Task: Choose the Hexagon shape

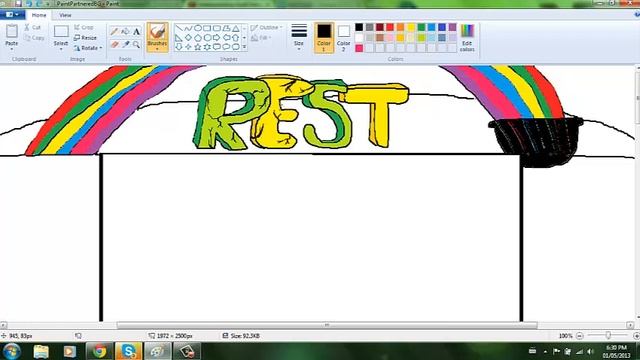Action: [x=207, y=38]
